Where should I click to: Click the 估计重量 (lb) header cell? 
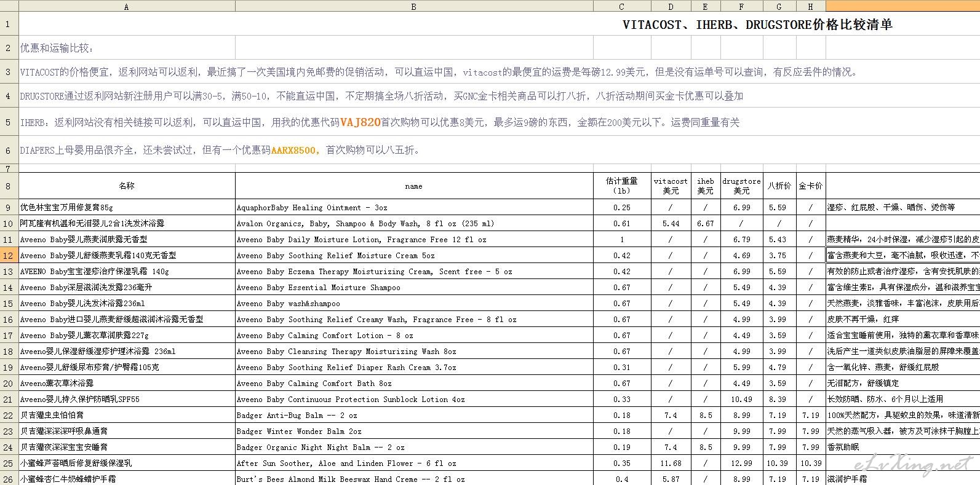621,186
